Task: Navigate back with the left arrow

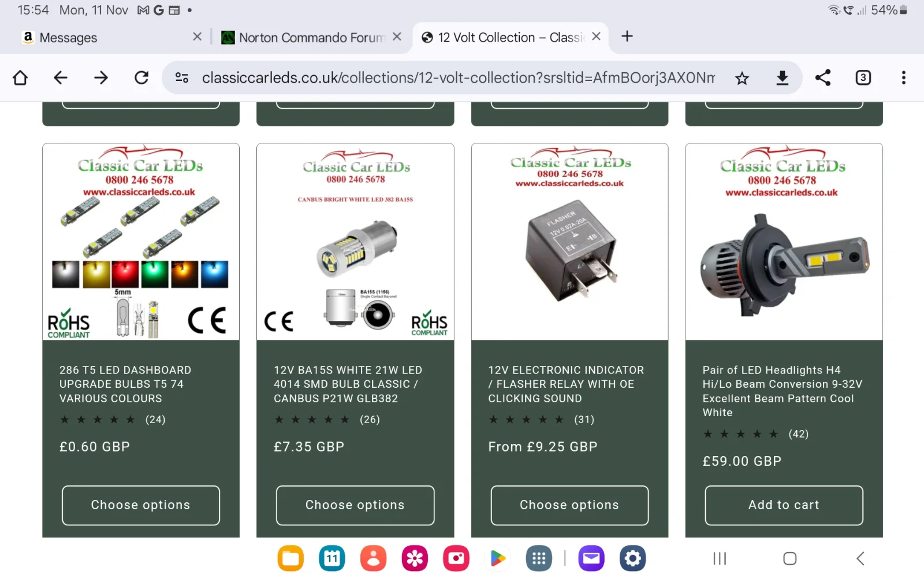Action: point(61,77)
